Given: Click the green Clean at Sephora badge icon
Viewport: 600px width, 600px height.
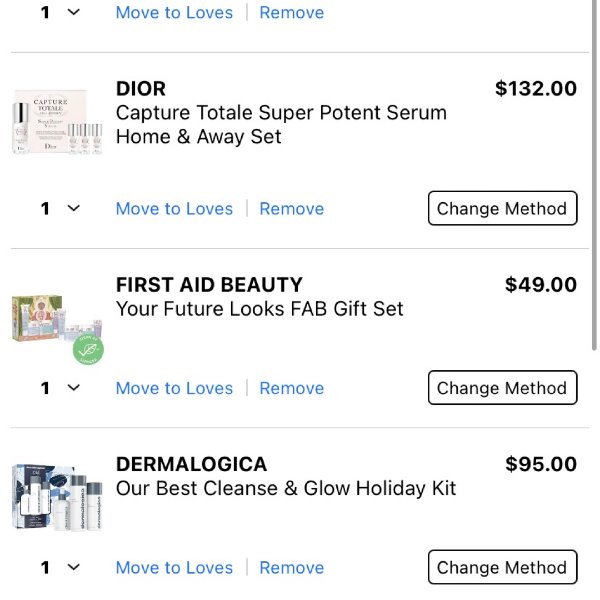Looking at the screenshot, I should click(x=88, y=349).
